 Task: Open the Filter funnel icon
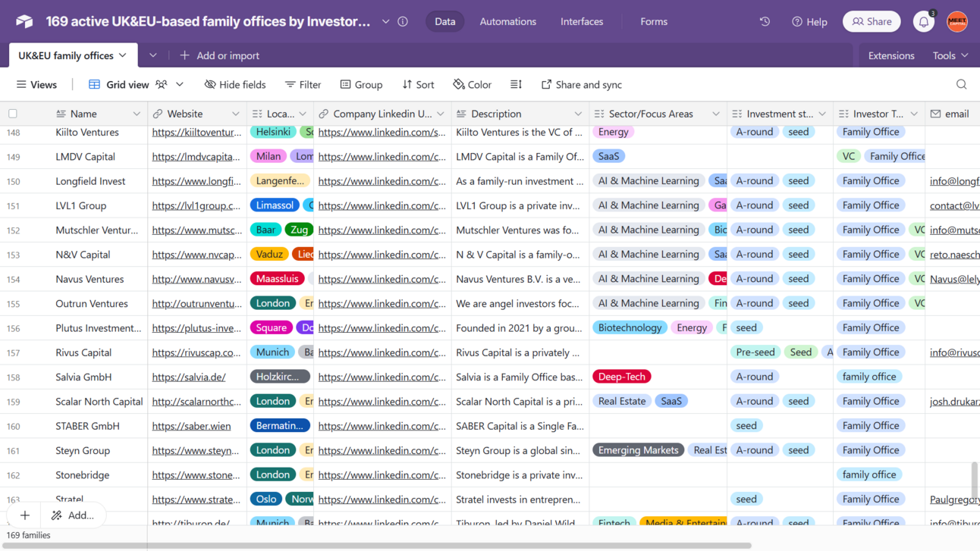[289, 84]
